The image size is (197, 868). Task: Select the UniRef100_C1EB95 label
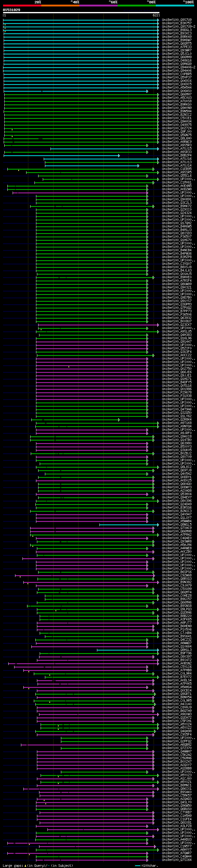(177, 169)
